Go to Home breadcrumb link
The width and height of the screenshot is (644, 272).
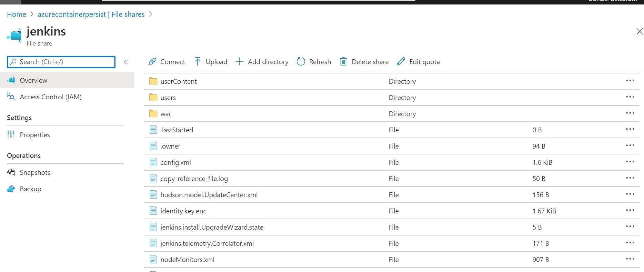(17, 14)
